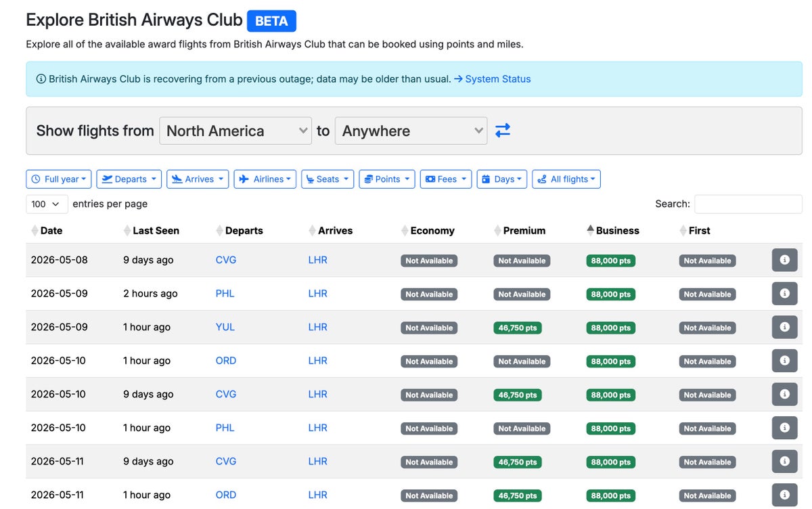Change the 100 entries per page selector
The height and width of the screenshot is (509, 812).
pos(47,204)
